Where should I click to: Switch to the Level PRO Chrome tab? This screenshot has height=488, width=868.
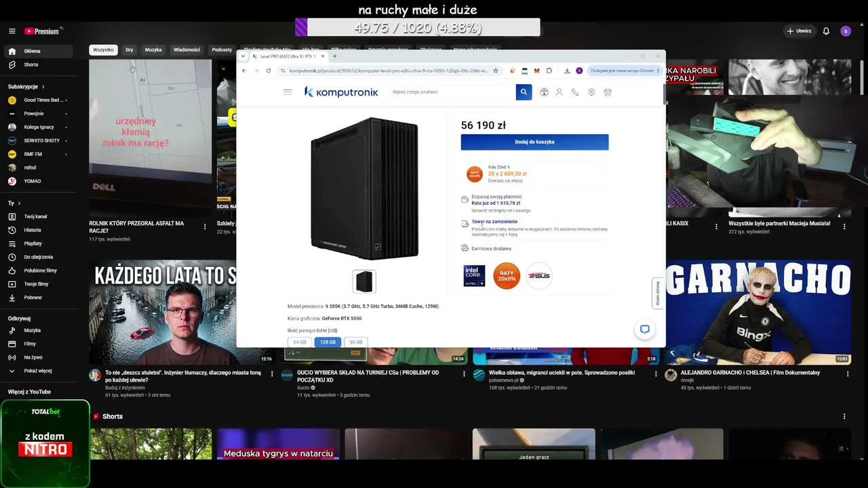288,56
